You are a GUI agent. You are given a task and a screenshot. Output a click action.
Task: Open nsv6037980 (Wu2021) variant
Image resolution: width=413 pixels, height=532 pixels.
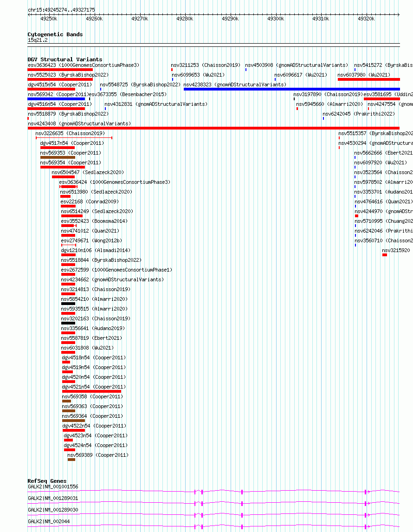(364, 75)
